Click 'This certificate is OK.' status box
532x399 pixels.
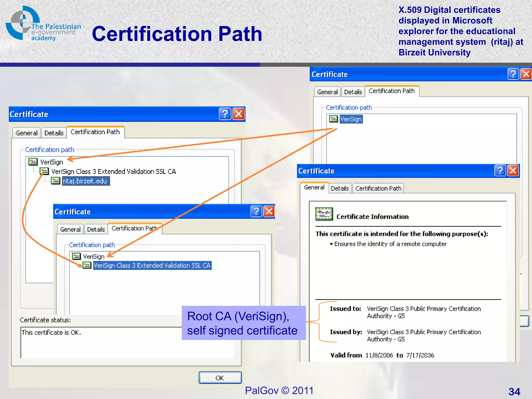coord(127,342)
